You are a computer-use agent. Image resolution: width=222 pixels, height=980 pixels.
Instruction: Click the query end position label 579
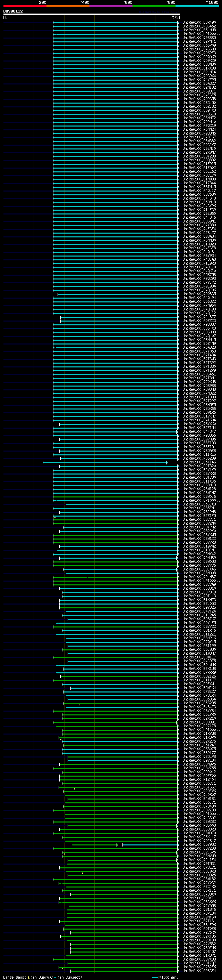click(x=175, y=17)
